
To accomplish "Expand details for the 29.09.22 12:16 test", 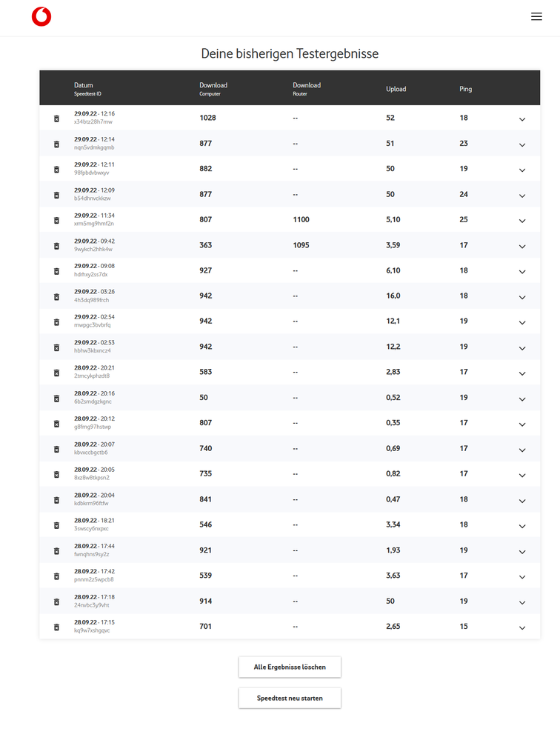I will tap(522, 119).
